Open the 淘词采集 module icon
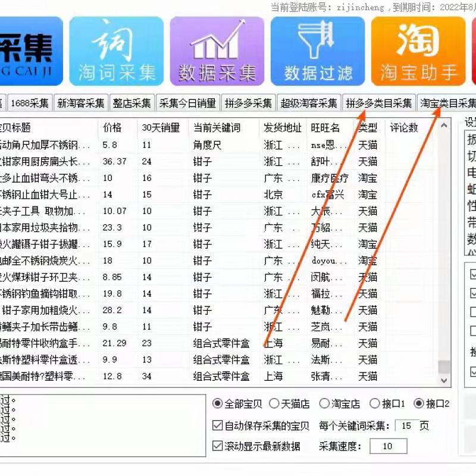Screen dimensions: 476x476 click(x=117, y=51)
